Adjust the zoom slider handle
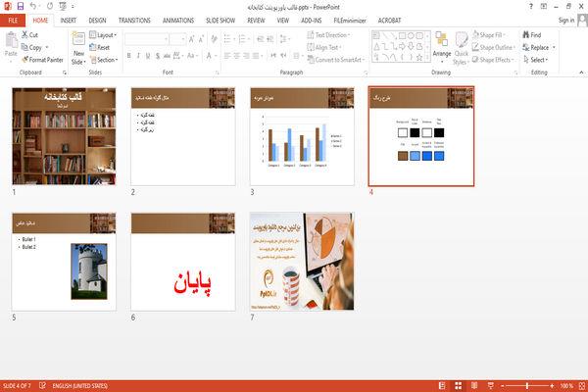The width and height of the screenshot is (588, 392). pos(527,385)
